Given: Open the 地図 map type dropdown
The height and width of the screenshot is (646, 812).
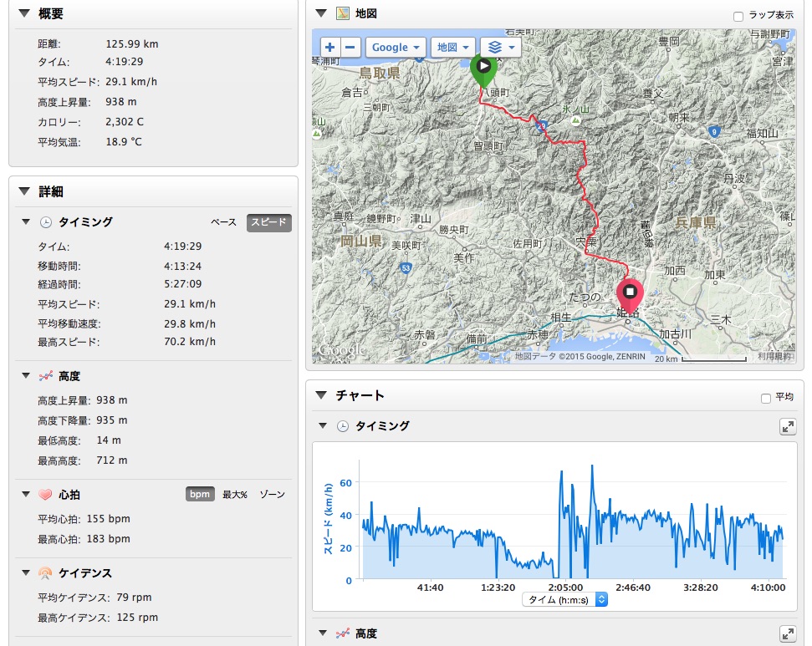Looking at the screenshot, I should pos(453,48).
